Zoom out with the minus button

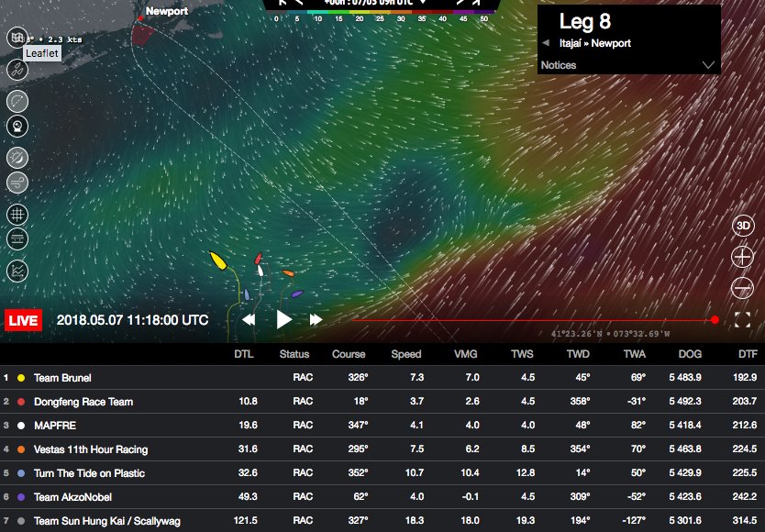(x=743, y=288)
